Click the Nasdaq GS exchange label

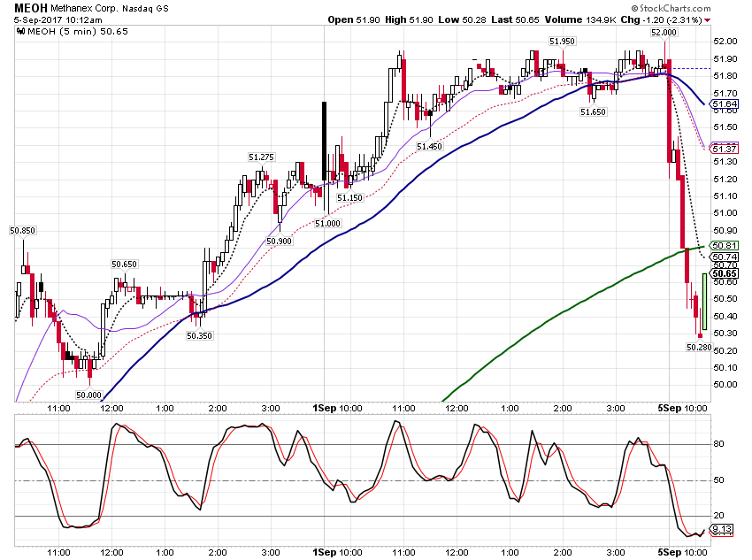pos(145,9)
